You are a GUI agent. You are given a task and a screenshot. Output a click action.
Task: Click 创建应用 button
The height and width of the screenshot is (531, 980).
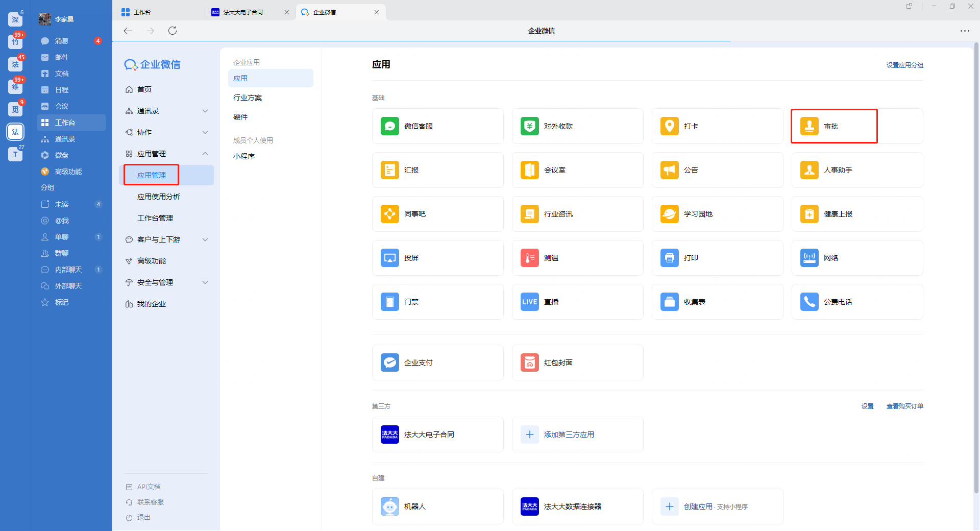717,506
